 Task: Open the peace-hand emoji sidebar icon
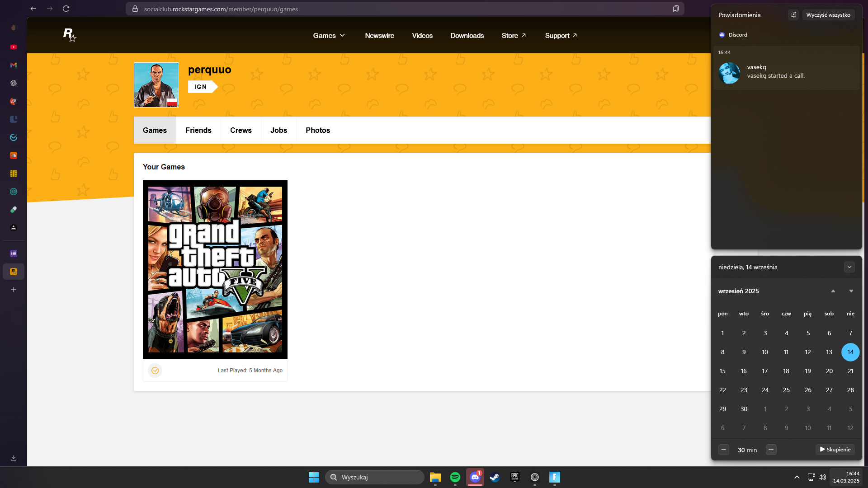coord(14,28)
